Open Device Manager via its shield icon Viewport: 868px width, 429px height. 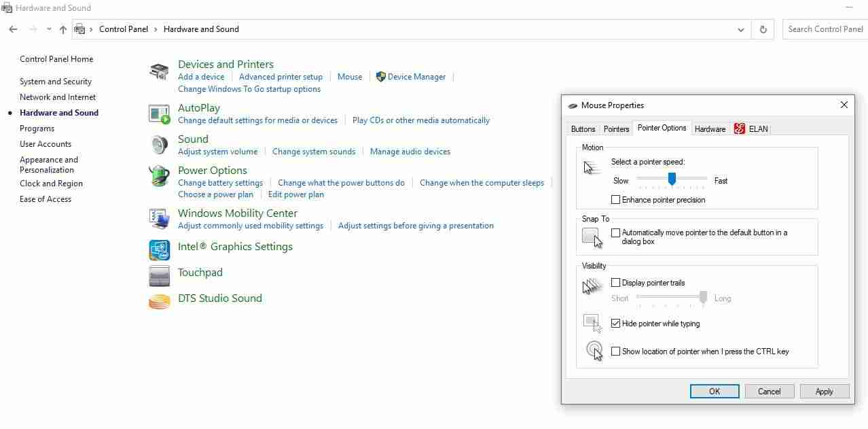tap(380, 76)
